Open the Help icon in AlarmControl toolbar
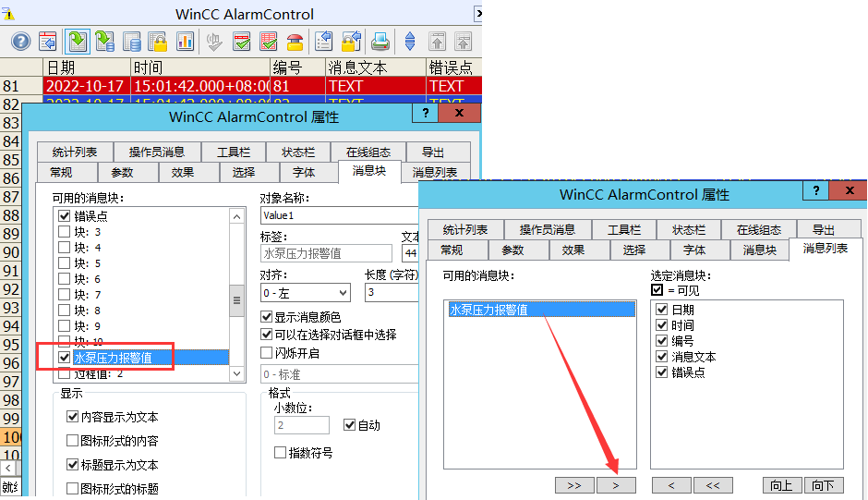This screenshot has width=868, height=500. [x=20, y=42]
